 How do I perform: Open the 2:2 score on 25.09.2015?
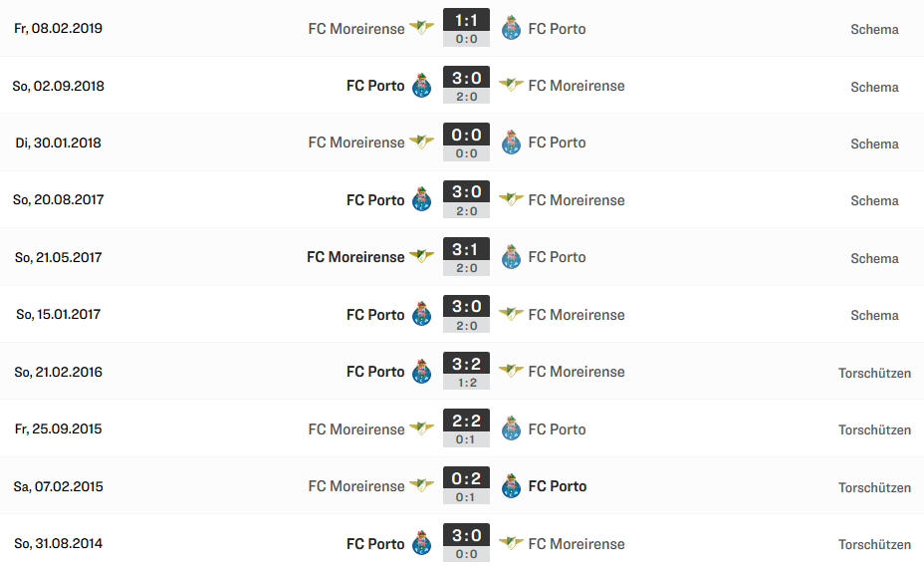pos(466,421)
